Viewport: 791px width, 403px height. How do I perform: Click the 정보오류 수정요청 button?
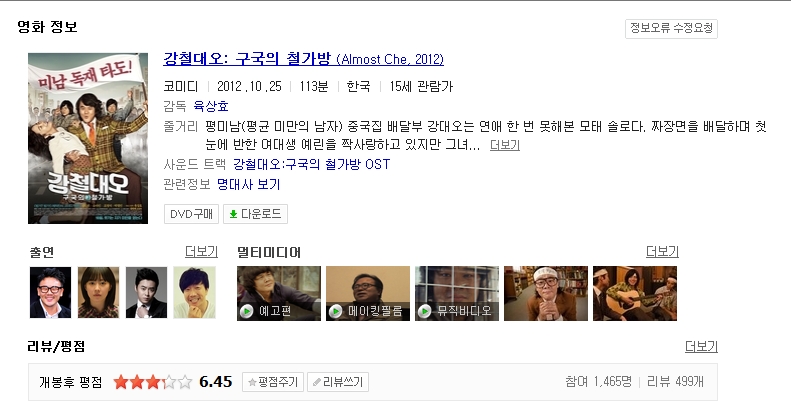671,28
